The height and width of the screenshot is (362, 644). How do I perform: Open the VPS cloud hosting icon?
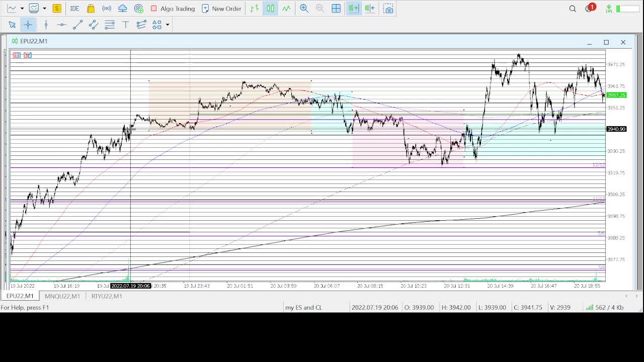pos(122,9)
